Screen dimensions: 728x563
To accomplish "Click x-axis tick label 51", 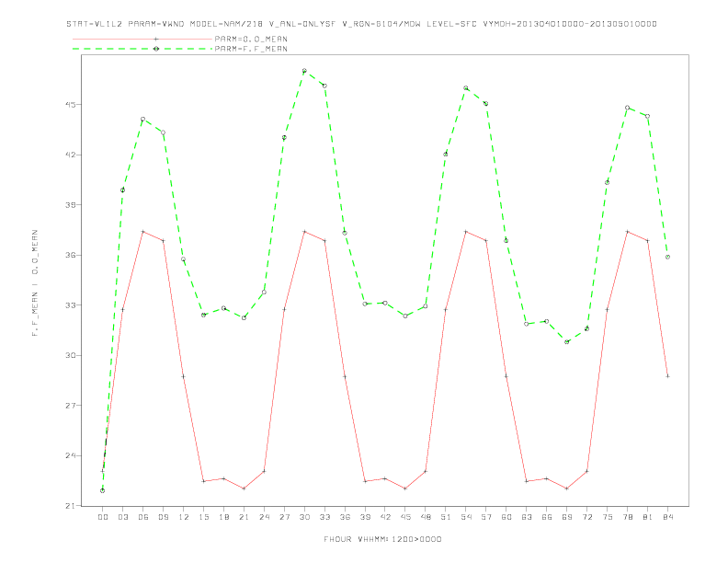I will 446,517.
